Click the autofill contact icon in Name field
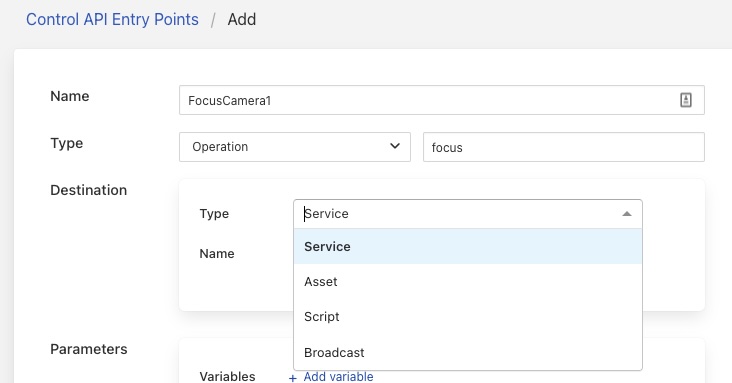 pyautogui.click(x=685, y=100)
